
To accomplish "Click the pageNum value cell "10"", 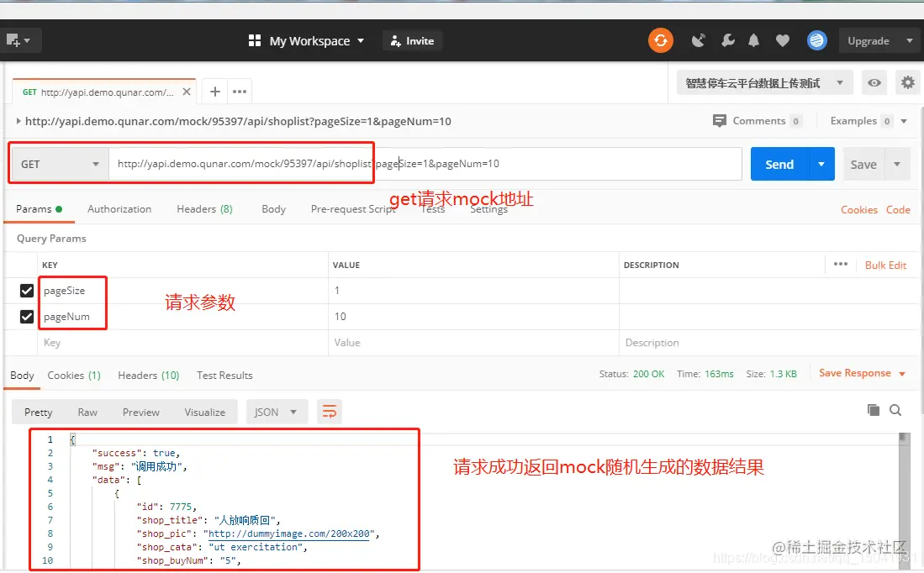I will (x=473, y=316).
